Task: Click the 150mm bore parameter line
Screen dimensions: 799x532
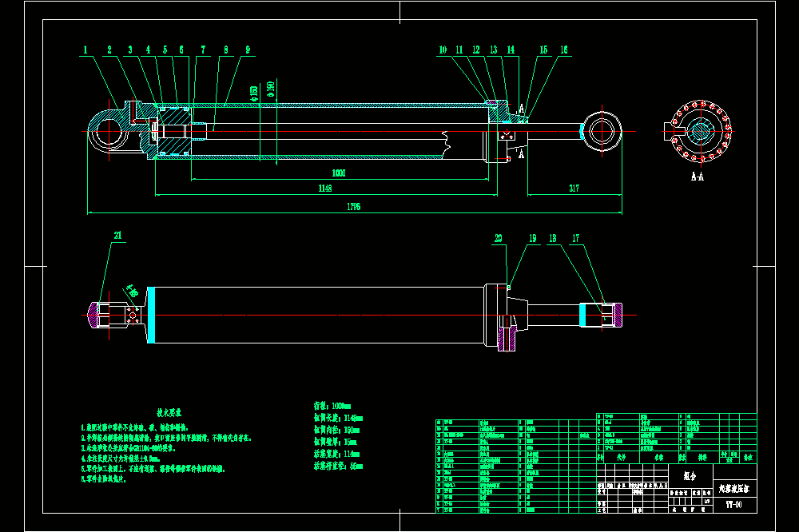Action: [337, 430]
